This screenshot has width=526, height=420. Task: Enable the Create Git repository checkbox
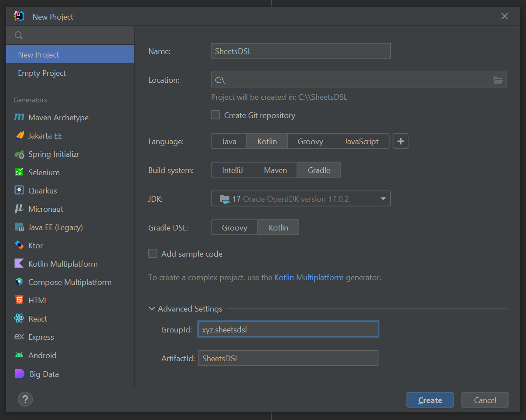pos(215,115)
